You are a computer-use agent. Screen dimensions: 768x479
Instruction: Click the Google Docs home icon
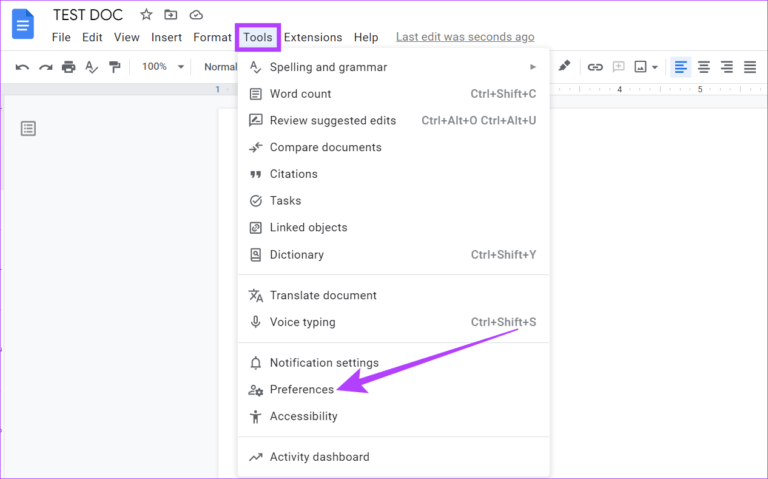point(23,24)
